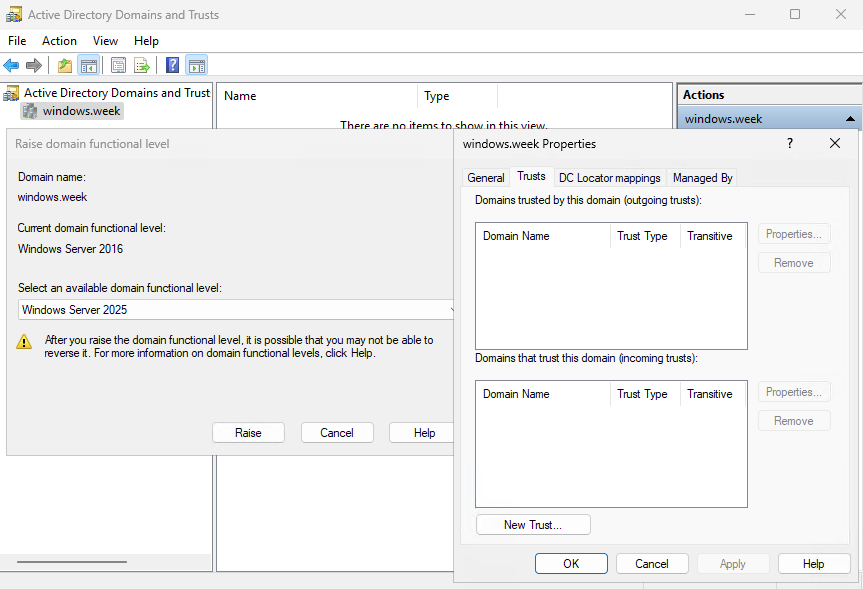Switch to DC Locator mappings tab
863x589 pixels.
[x=609, y=178]
